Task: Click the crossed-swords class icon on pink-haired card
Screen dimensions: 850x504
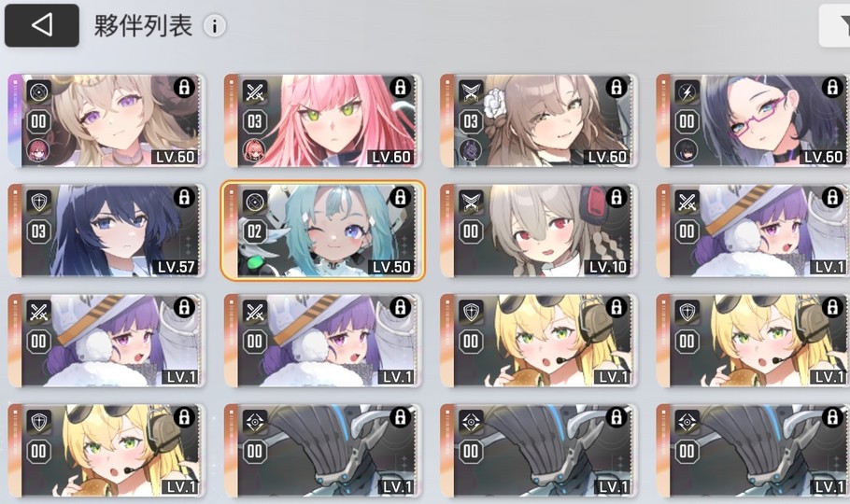Action: pos(254,92)
